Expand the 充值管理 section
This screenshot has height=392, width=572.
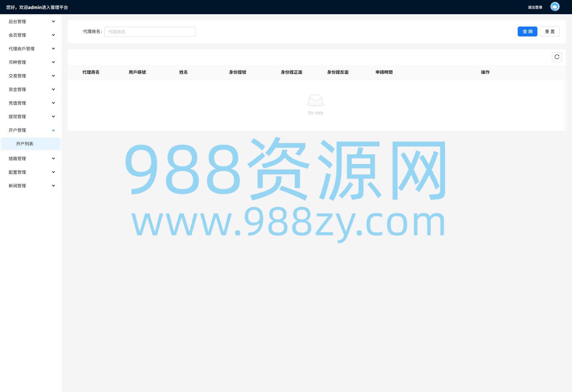tap(31, 103)
